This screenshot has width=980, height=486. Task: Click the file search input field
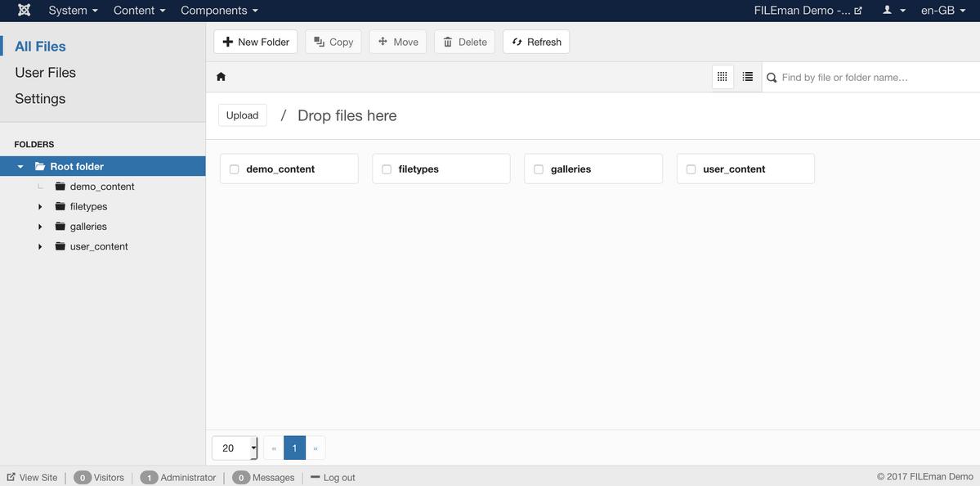tap(858, 75)
